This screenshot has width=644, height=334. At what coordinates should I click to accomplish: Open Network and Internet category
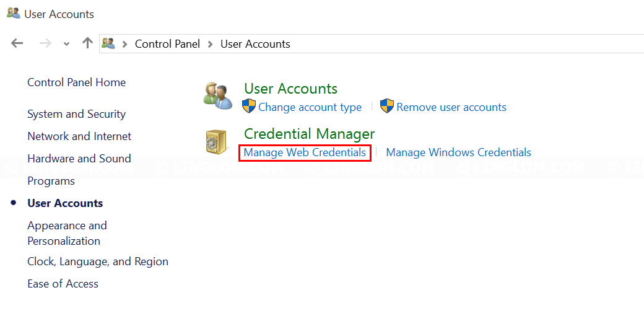pos(79,136)
